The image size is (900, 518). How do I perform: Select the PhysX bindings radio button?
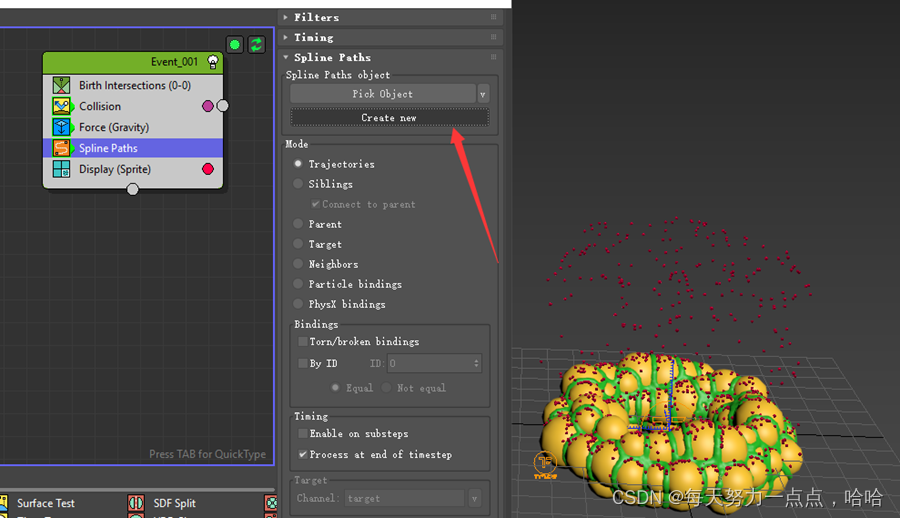[298, 304]
